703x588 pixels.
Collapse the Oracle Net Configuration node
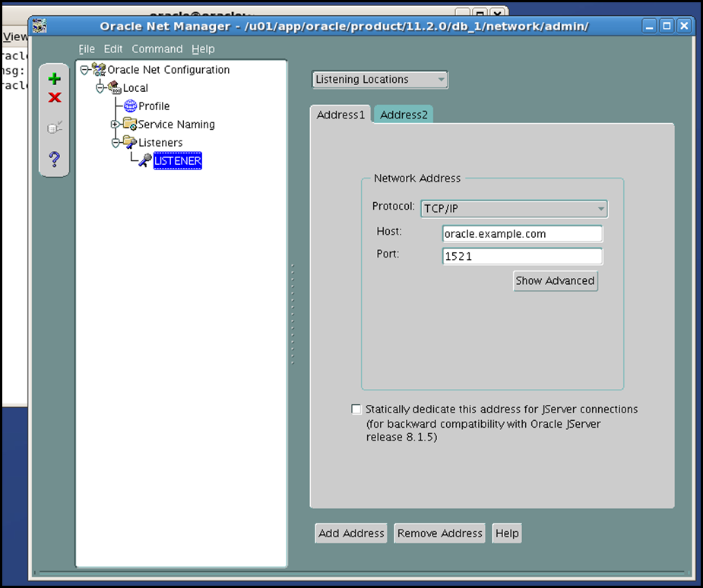[84, 70]
